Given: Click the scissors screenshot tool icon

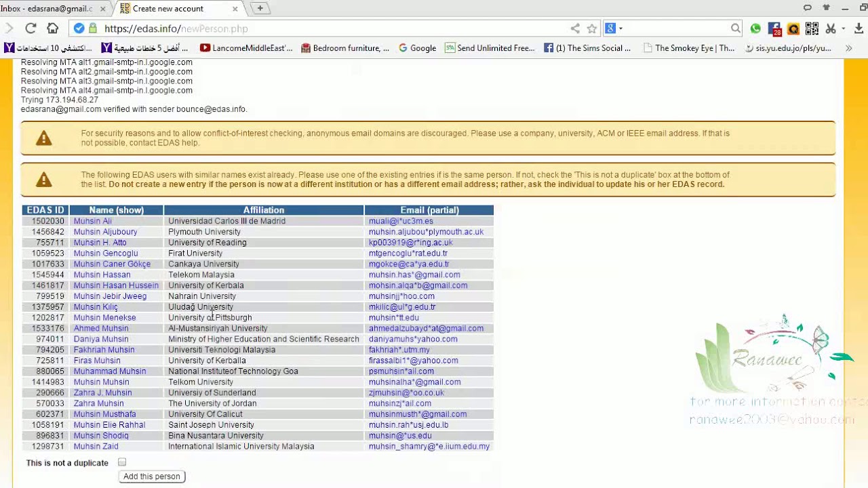Looking at the screenshot, I should (830, 28).
